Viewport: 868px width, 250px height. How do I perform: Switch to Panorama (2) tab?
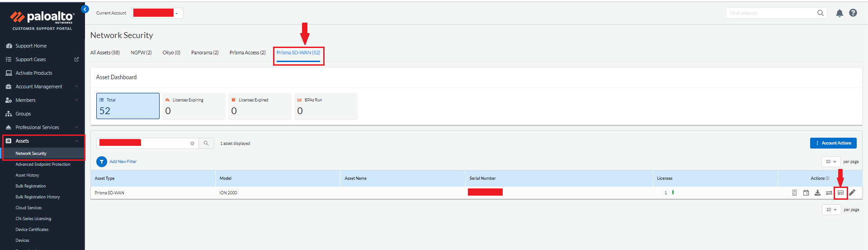tap(205, 53)
